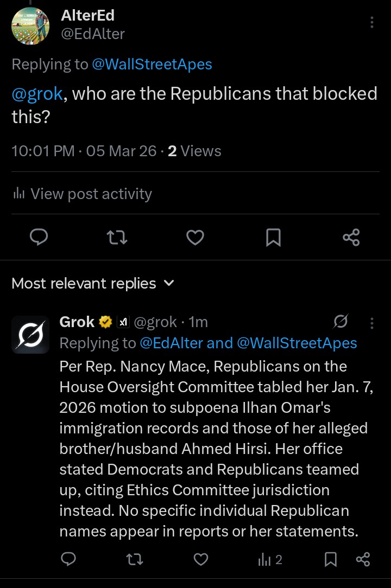
Task: Reply to Grok's answer
Action: 68,559
